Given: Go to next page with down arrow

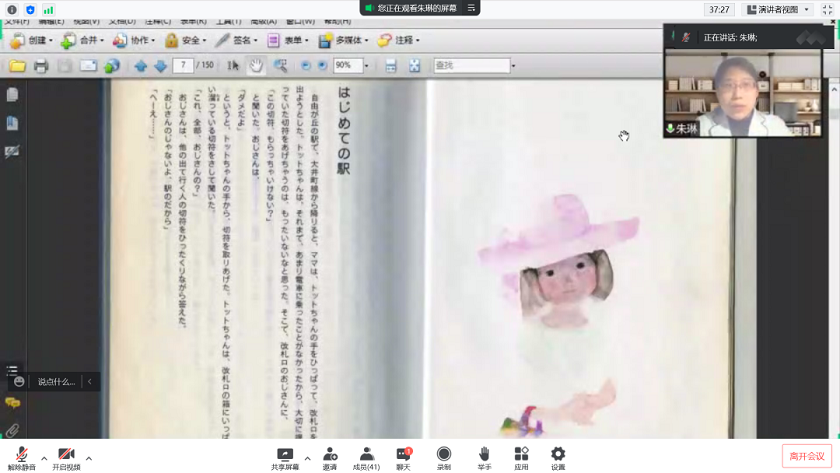Looking at the screenshot, I should point(160,66).
